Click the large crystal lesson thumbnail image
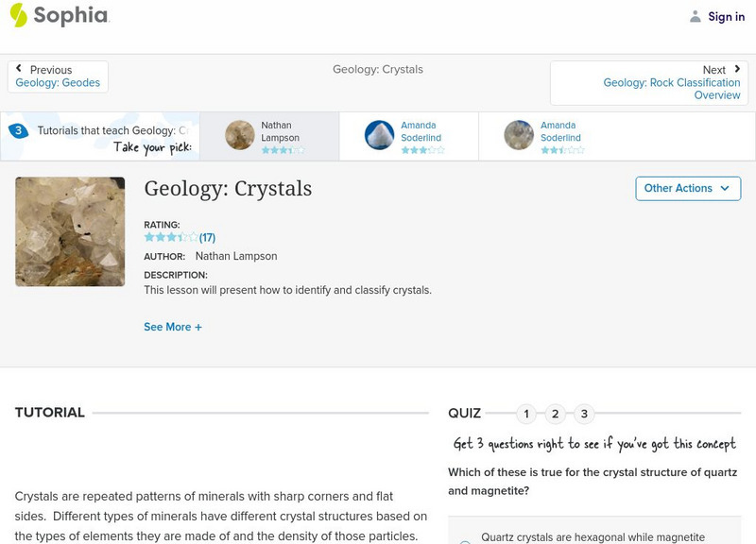 click(70, 231)
